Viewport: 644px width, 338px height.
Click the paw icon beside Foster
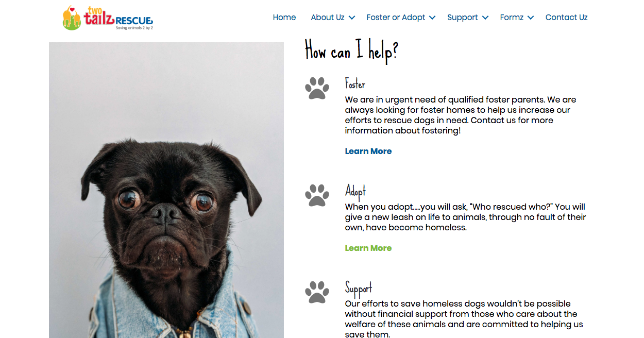pos(317,88)
